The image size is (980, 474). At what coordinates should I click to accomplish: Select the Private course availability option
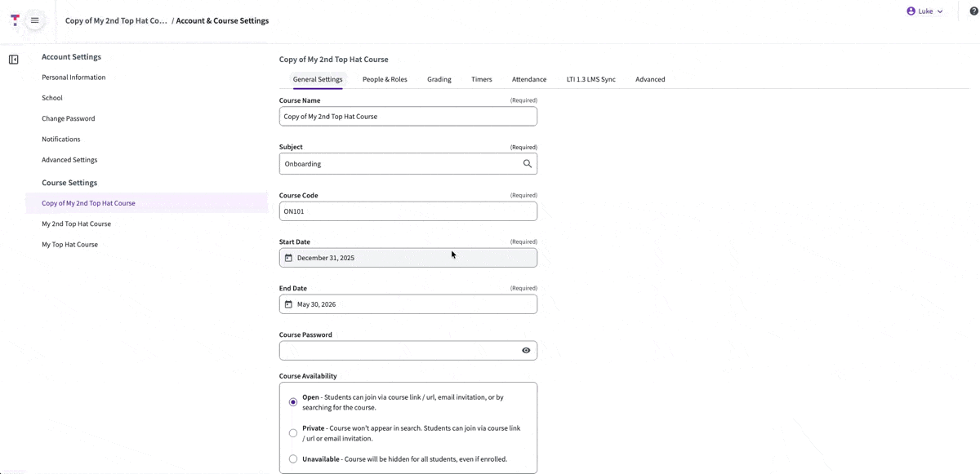(292, 432)
